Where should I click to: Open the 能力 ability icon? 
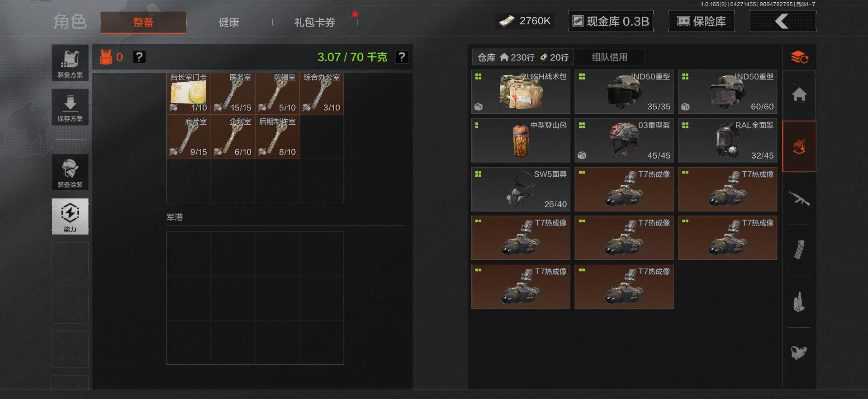pos(70,216)
